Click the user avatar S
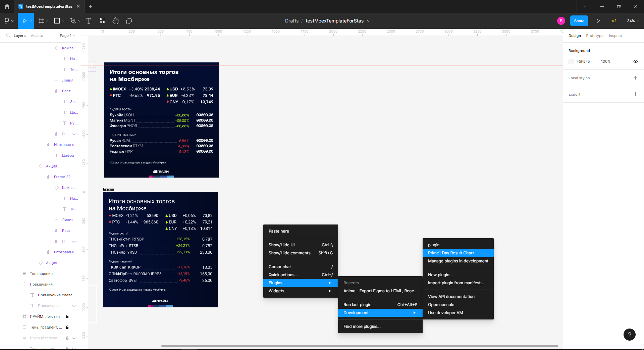Viewport: 644px width, 350px height. (x=561, y=21)
